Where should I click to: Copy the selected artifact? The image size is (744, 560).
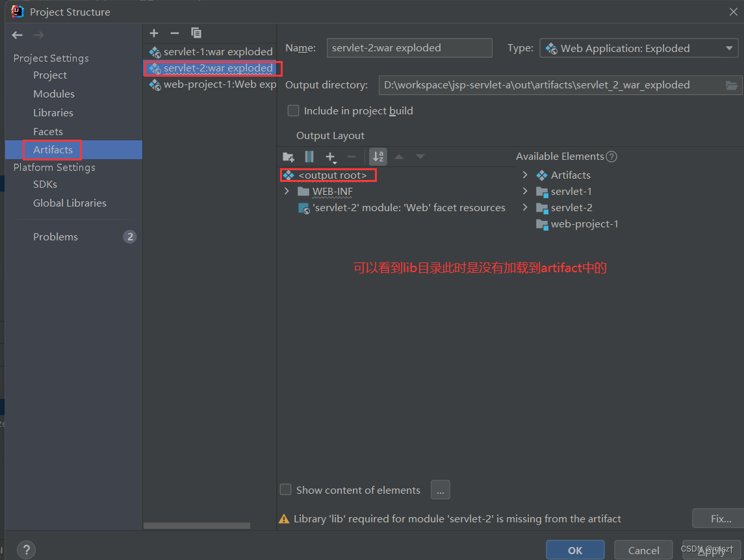point(196,32)
